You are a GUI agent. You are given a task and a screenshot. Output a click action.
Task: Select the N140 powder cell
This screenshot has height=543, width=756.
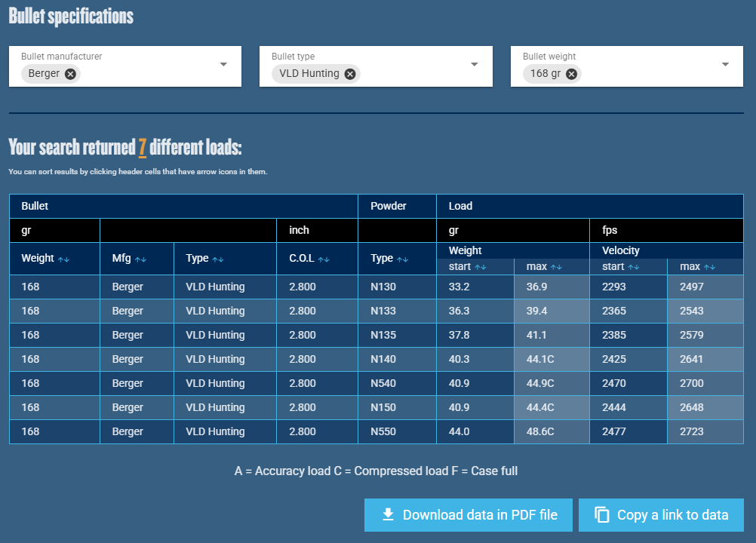(398, 360)
